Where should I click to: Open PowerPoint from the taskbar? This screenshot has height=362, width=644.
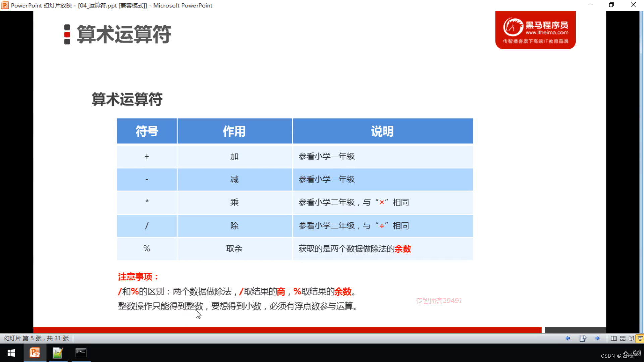pos(35,353)
